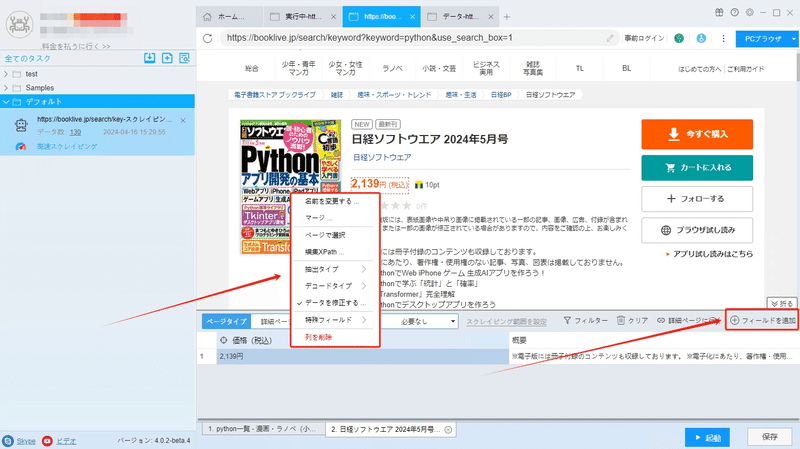Open the 必要なし dropdown

428,321
